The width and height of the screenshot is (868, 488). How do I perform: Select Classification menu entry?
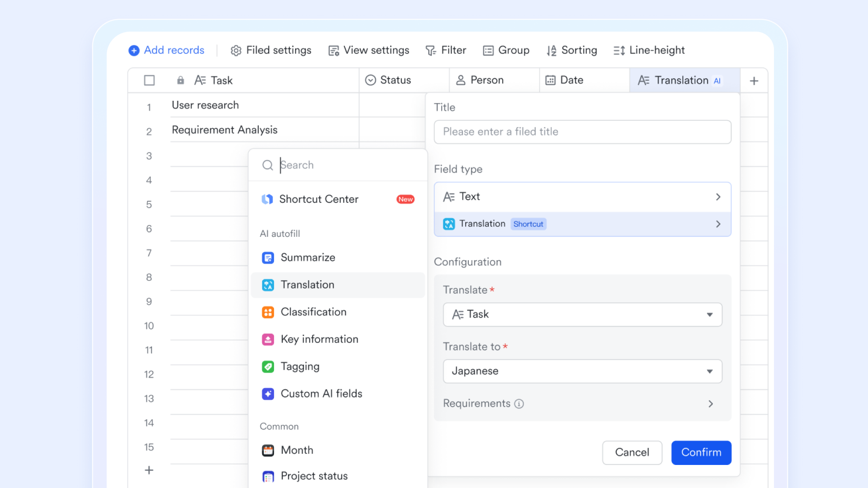click(x=338, y=312)
